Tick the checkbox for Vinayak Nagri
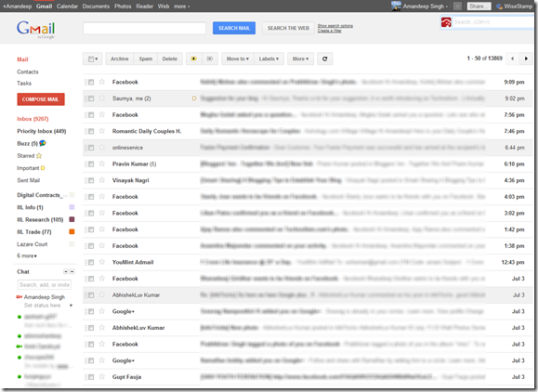Image resolution: width=538 pixels, height=392 pixels. tap(91, 180)
